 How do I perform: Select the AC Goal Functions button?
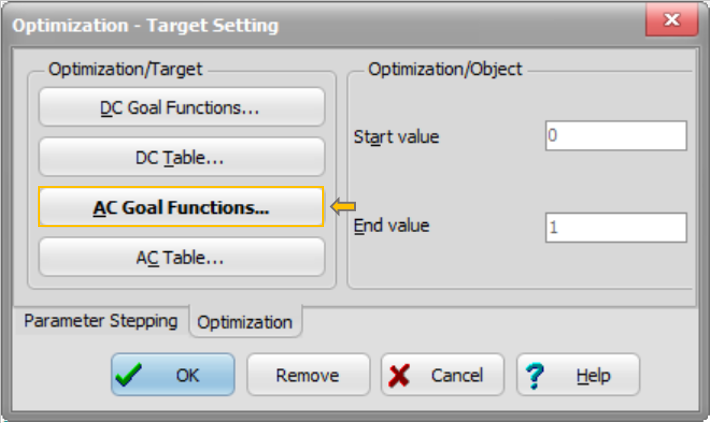(181, 207)
